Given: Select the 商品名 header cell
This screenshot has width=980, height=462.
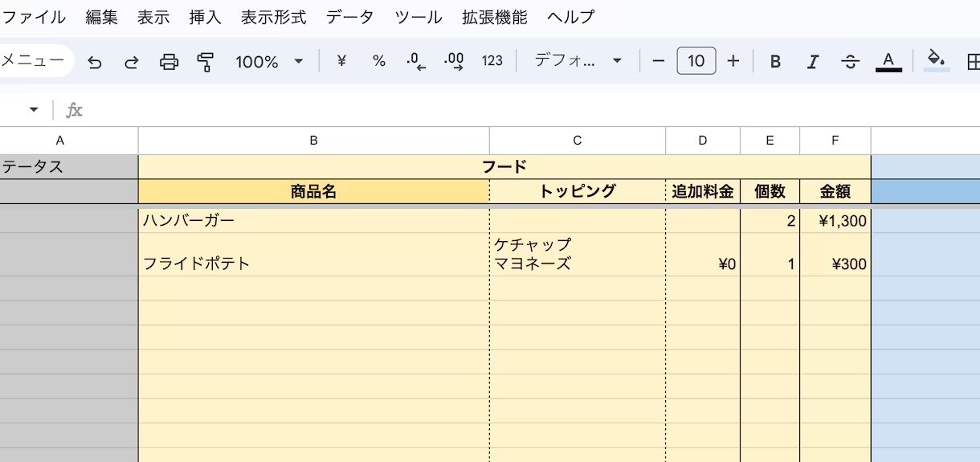Looking at the screenshot, I should point(314,191).
